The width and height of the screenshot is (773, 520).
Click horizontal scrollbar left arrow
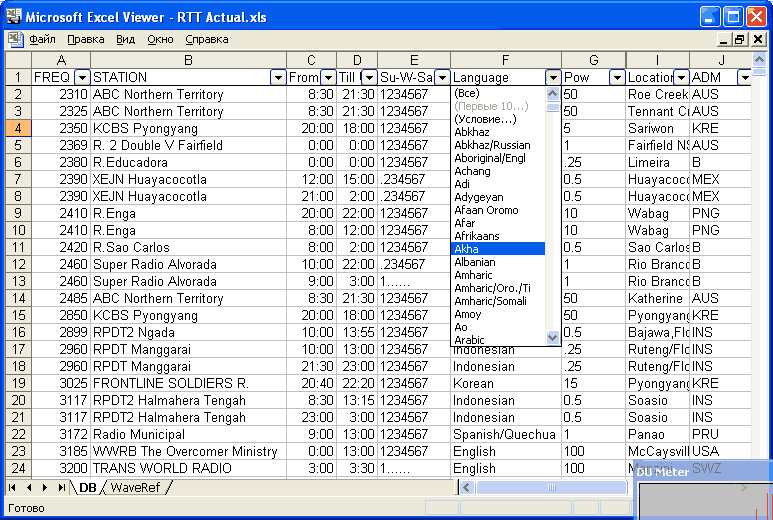466,488
